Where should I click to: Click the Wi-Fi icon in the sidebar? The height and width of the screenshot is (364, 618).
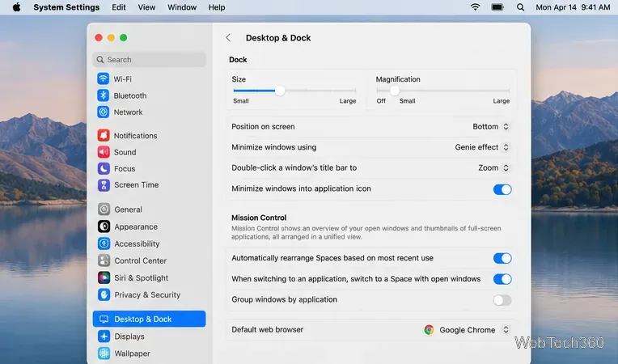104,78
